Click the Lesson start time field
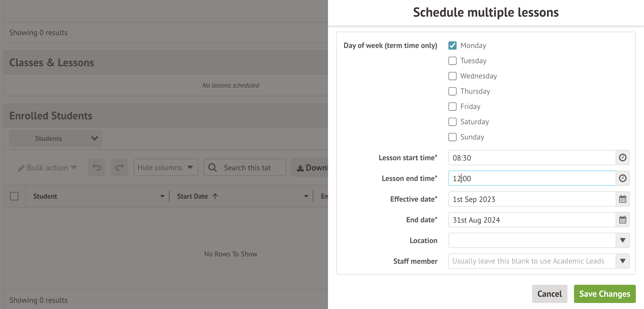Screen dimensions: 644x309 tap(531, 157)
